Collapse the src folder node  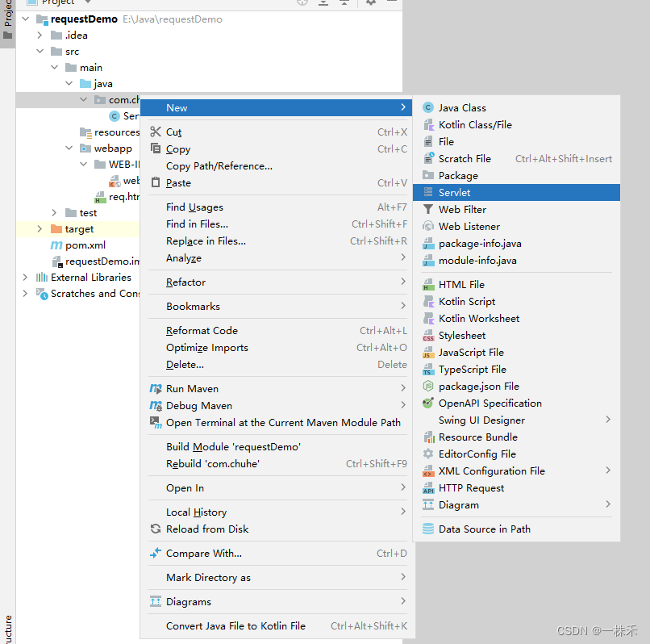point(40,52)
